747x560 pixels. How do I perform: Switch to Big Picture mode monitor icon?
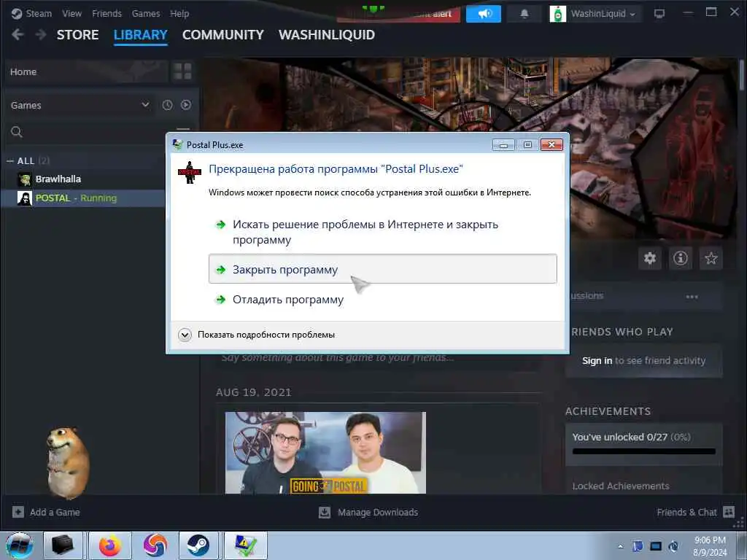point(659,13)
